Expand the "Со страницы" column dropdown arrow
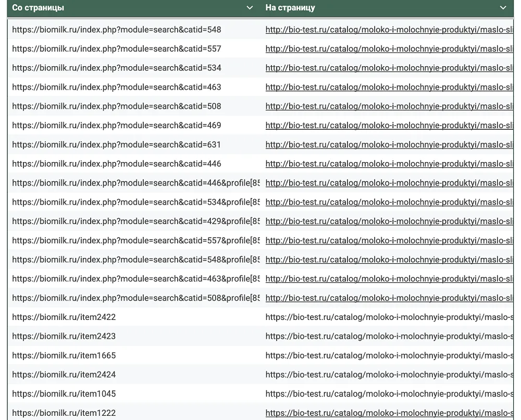Viewport: 521px width, 420px height. (x=250, y=8)
